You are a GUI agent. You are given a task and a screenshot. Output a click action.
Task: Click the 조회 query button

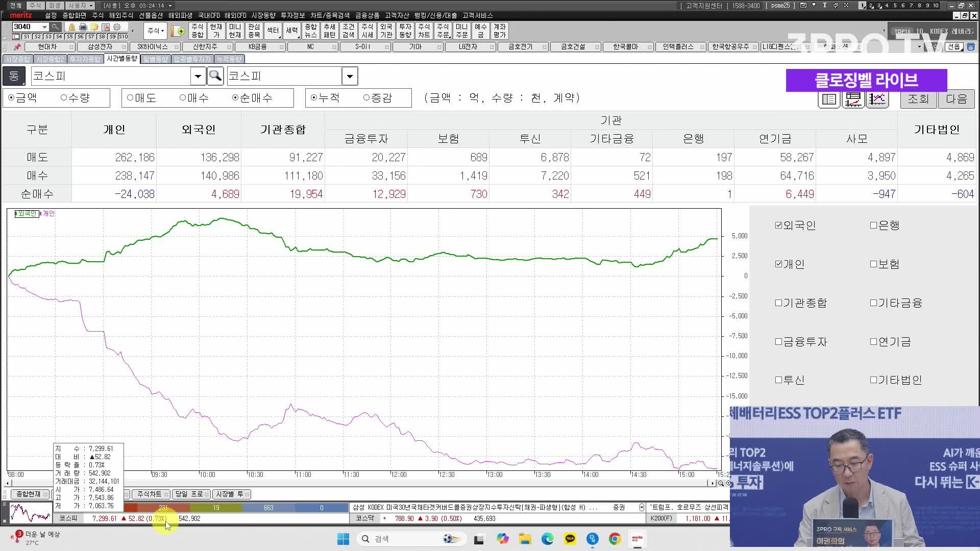[x=918, y=99]
